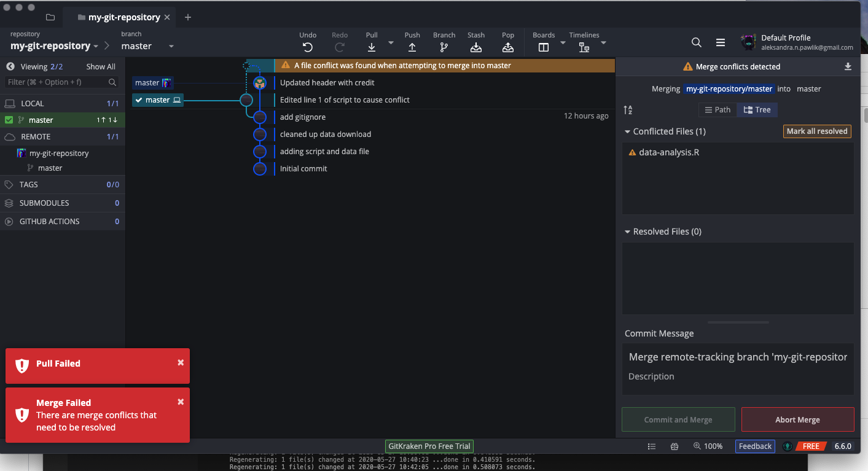Collapse the Resolved Files section

coord(627,232)
